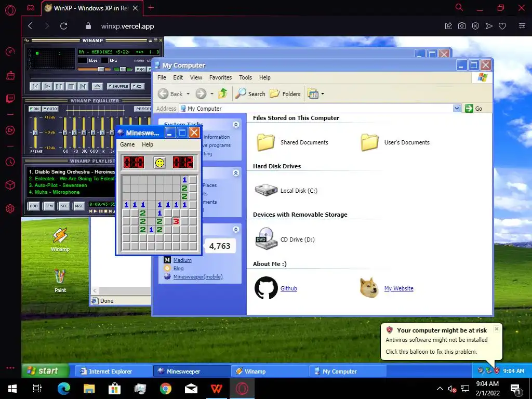
Task: Open the XP start menu button
Action: click(x=46, y=371)
